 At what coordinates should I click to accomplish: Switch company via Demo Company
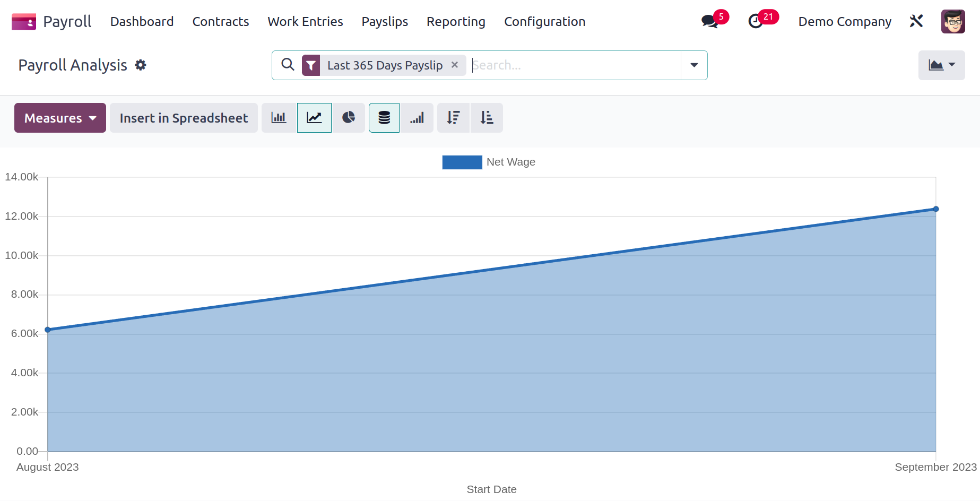tap(845, 22)
